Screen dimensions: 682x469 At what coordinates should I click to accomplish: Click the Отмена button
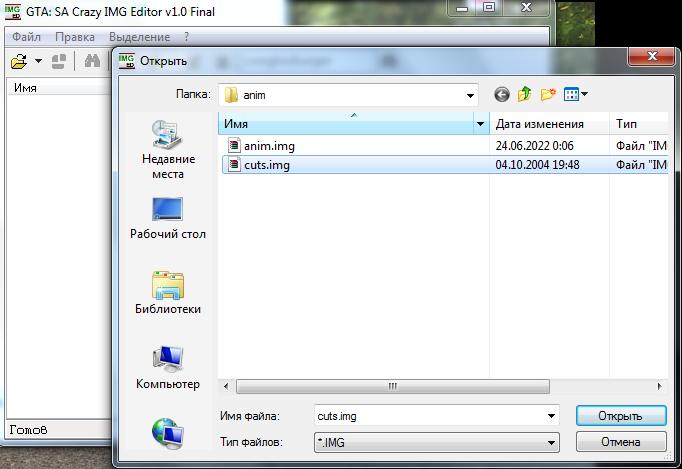coord(621,442)
